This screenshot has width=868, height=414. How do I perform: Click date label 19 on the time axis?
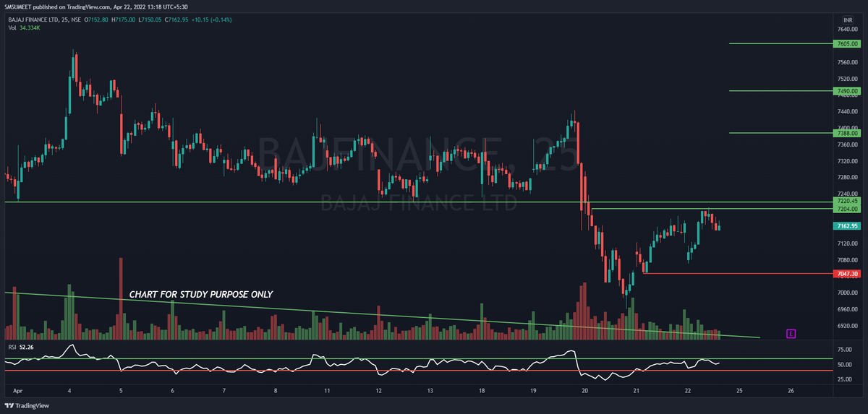[x=533, y=390]
